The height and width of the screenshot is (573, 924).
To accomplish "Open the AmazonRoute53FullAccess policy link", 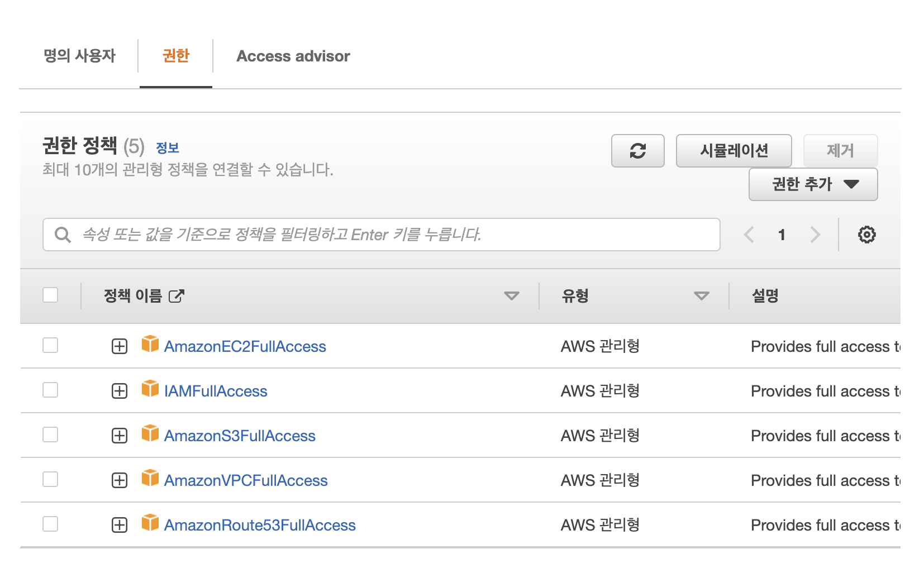I will pos(260,525).
